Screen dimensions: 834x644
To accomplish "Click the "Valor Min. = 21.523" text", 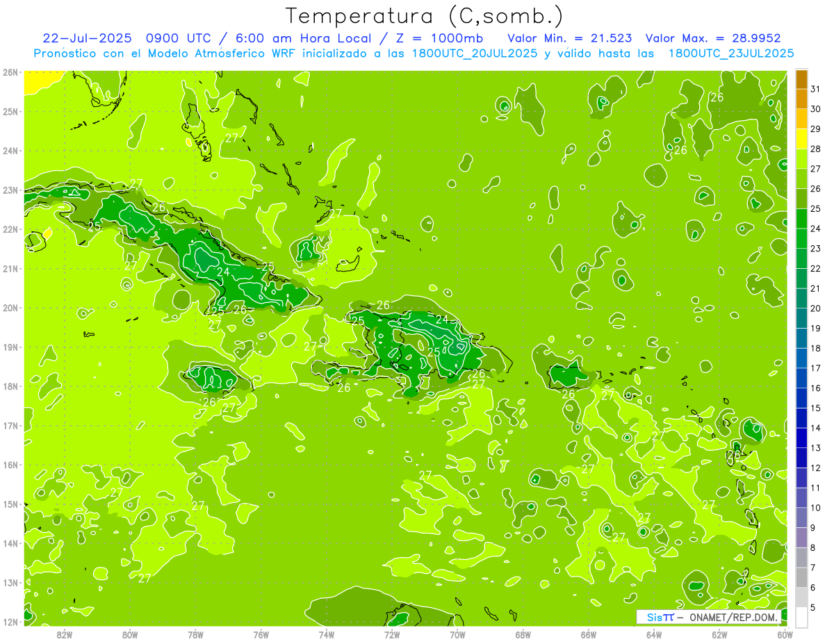I will 570,38.
